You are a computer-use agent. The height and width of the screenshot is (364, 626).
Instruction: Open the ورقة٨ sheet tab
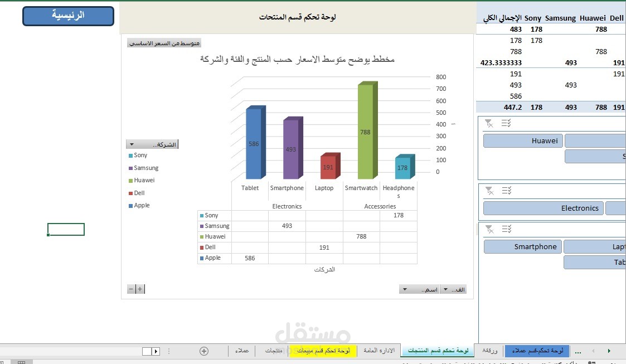click(x=490, y=351)
